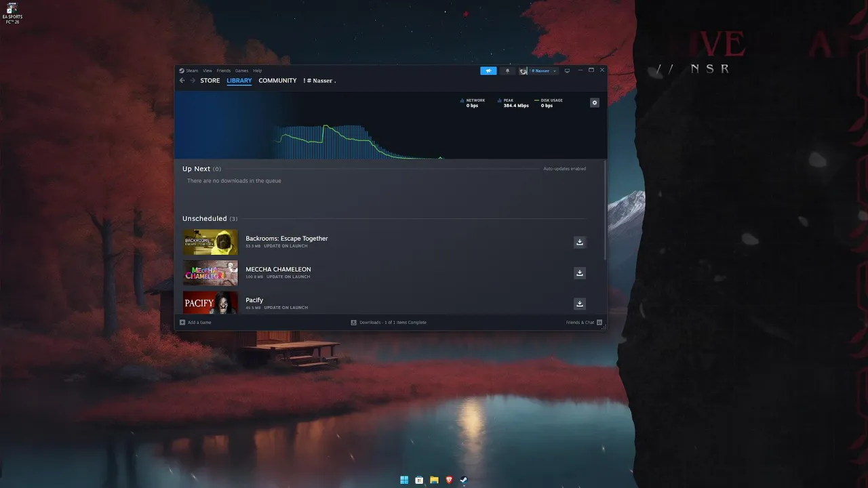Click the PEAK 384.4 Mbps stat
This screenshot has width=868, height=488.
[513, 103]
